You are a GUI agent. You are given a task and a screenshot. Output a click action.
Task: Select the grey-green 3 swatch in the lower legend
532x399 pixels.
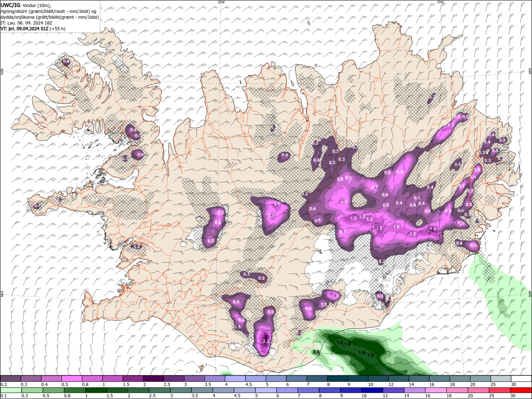[x=181, y=390]
